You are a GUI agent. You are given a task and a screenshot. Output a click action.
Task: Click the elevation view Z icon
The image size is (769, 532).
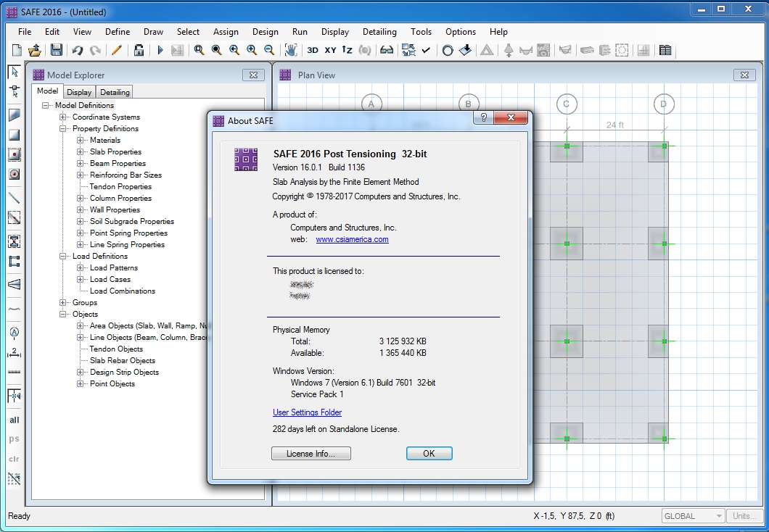[x=348, y=50]
